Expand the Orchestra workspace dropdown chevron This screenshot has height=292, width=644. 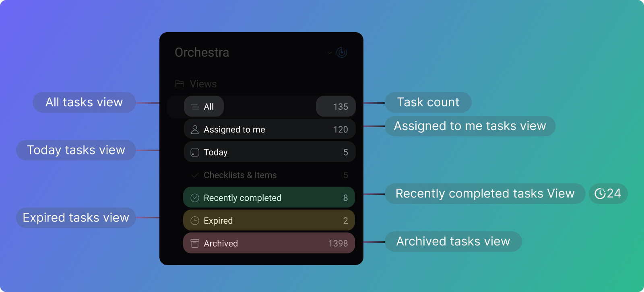coord(330,53)
